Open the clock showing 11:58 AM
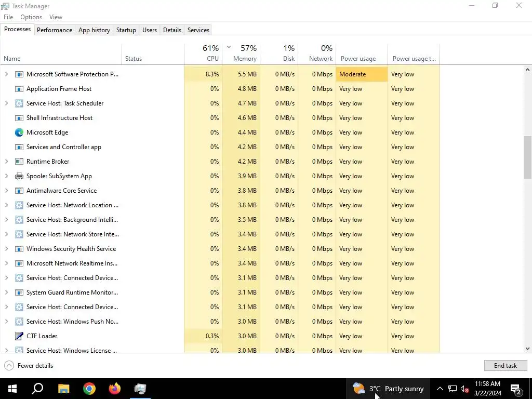The width and height of the screenshot is (532, 399). pyautogui.click(x=487, y=389)
